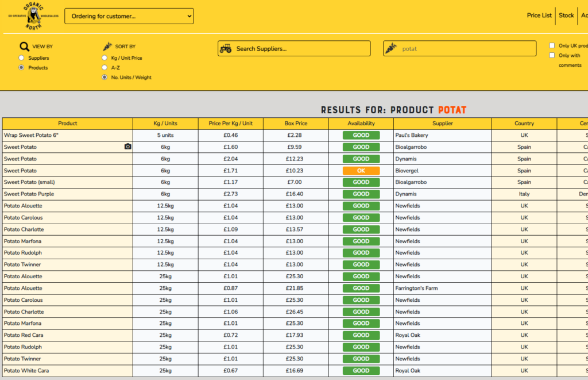
Task: Click the Supplier column header
Action: 443,124
